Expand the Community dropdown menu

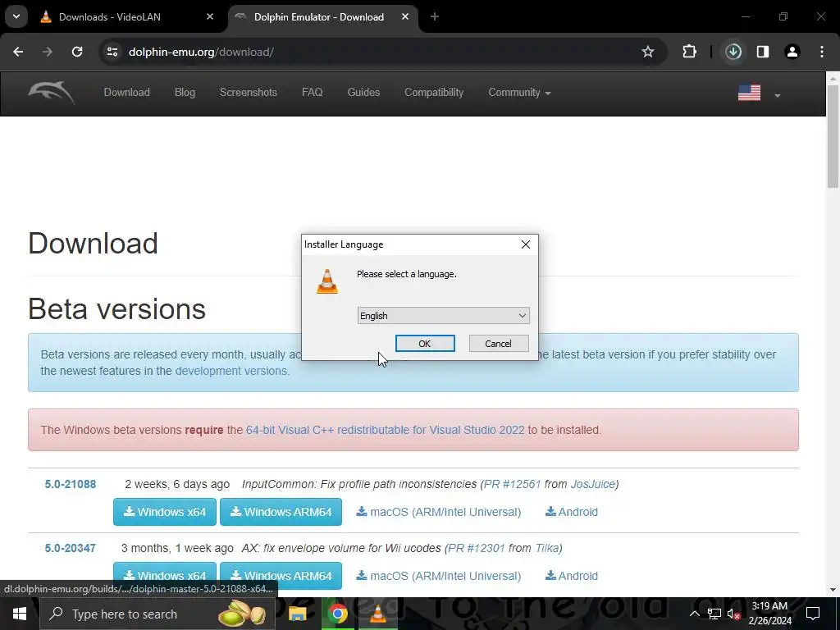(519, 92)
